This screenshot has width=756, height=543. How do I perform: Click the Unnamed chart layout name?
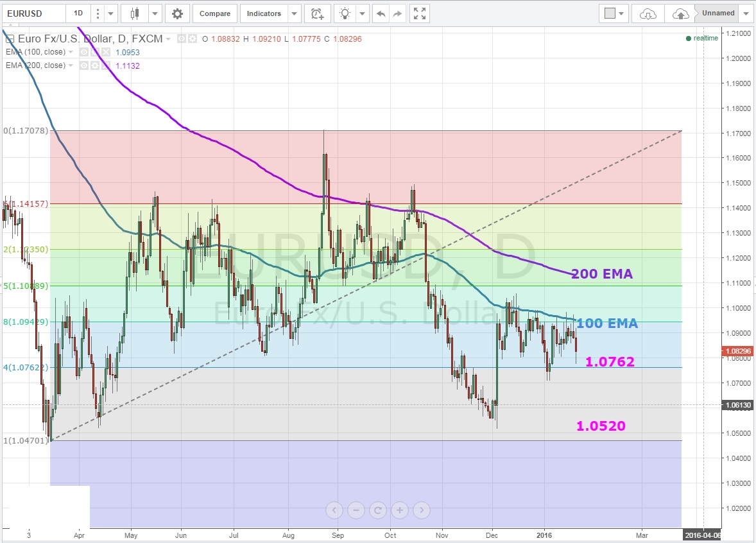coord(718,13)
